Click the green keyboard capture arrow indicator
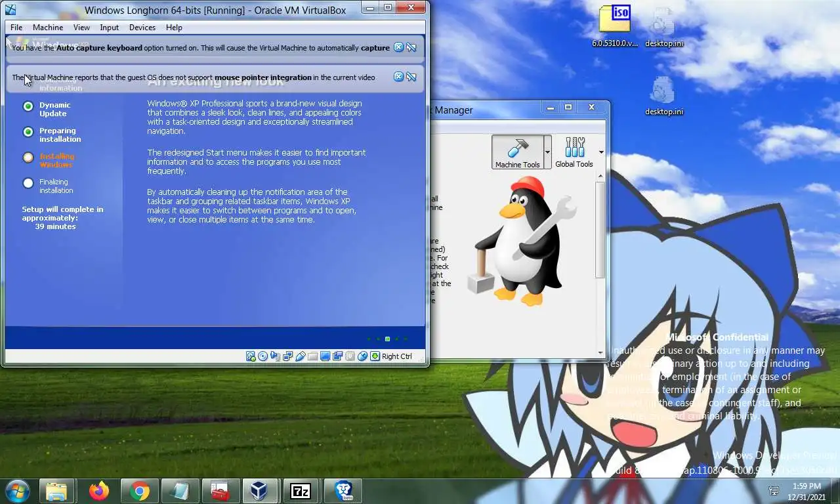840x504 pixels. [375, 356]
